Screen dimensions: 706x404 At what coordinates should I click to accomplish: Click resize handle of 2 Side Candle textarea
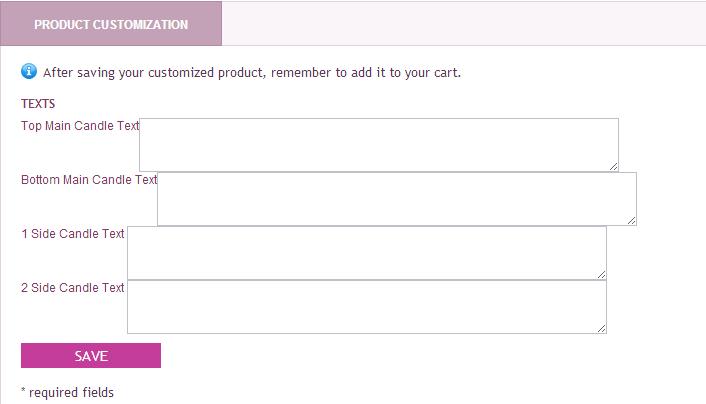tap(601, 328)
